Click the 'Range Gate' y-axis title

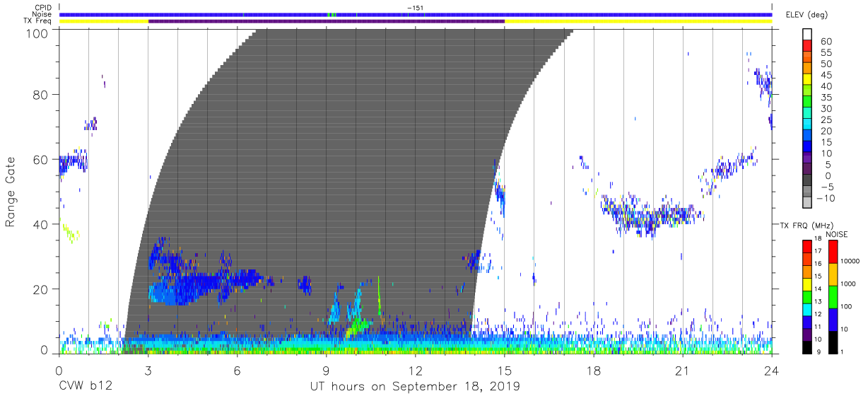(11, 191)
